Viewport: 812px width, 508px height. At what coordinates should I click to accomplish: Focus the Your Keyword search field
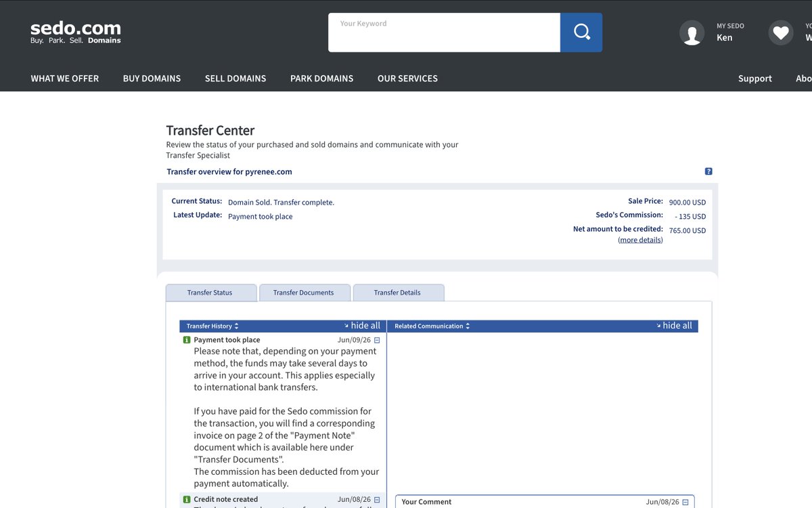[x=444, y=33]
